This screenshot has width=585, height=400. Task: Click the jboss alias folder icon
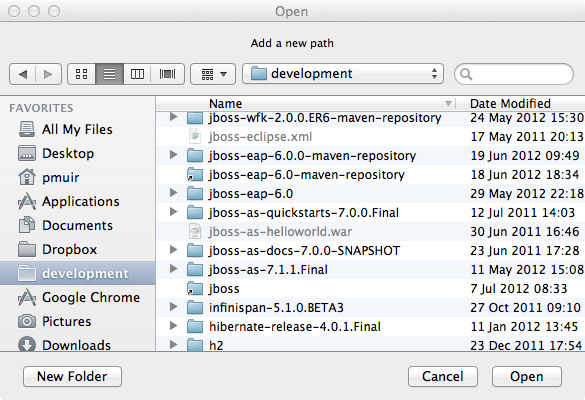coord(195,288)
